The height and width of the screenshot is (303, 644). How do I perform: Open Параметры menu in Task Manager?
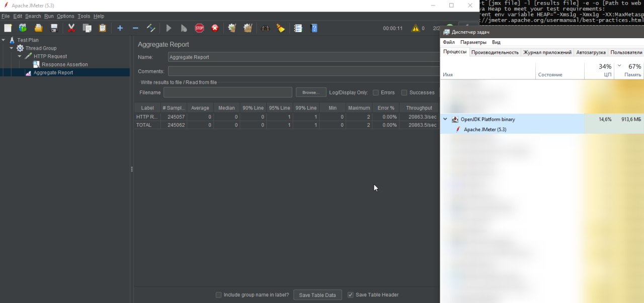point(473,42)
